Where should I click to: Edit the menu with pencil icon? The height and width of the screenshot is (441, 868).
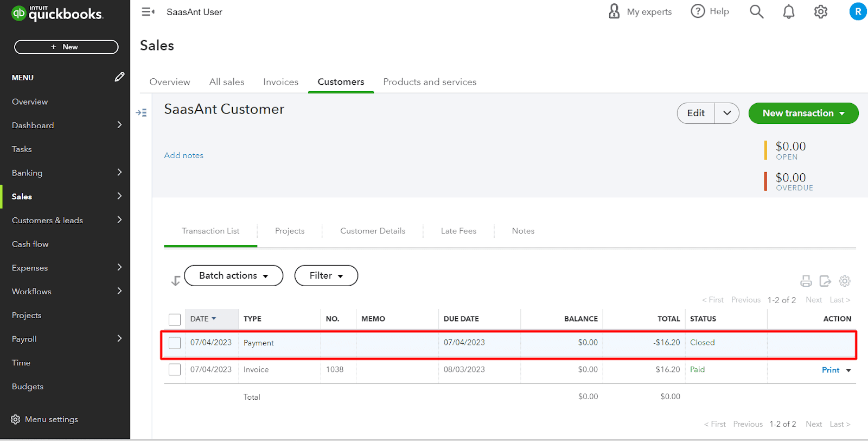coord(119,77)
